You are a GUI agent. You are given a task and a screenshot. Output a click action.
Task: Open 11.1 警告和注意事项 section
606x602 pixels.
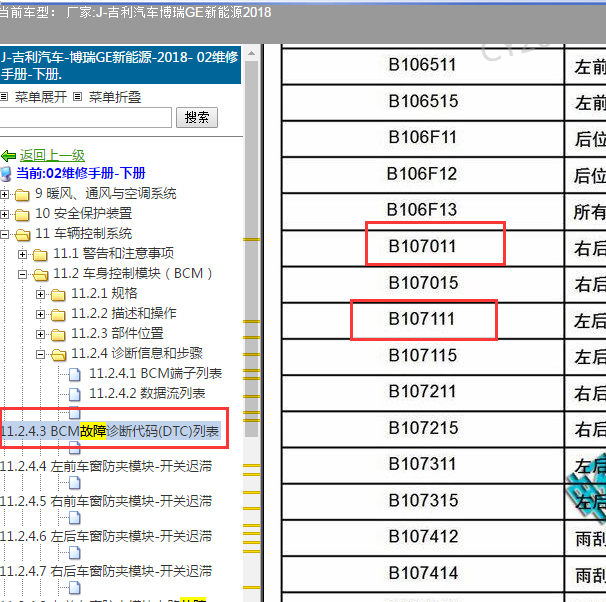(113, 253)
